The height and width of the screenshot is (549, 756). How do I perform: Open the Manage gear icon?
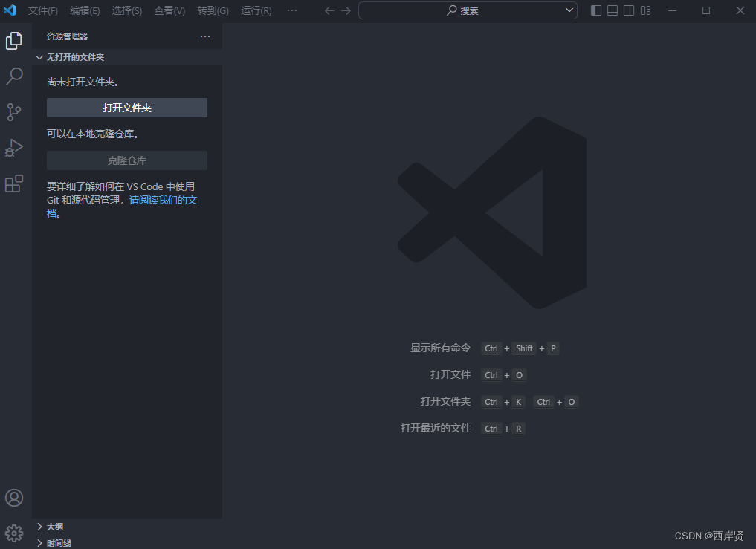[x=14, y=533]
